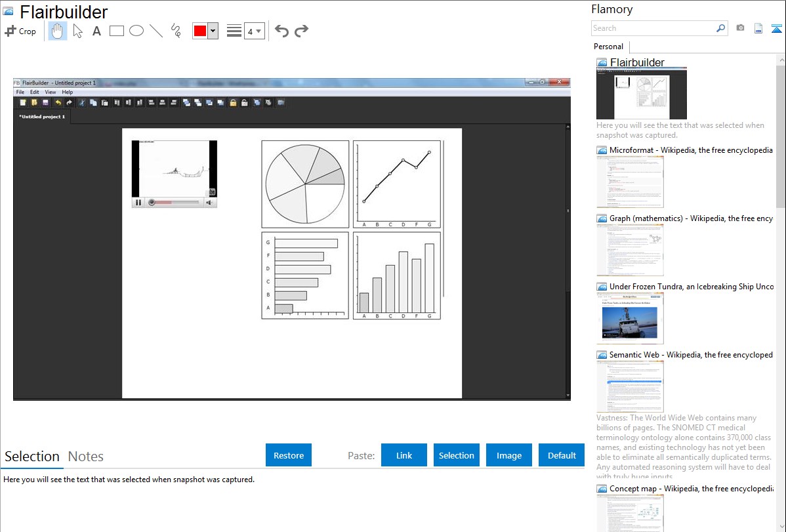786x532 pixels.
Task: Open the File menu in FlairBuilder
Action: tap(20, 92)
